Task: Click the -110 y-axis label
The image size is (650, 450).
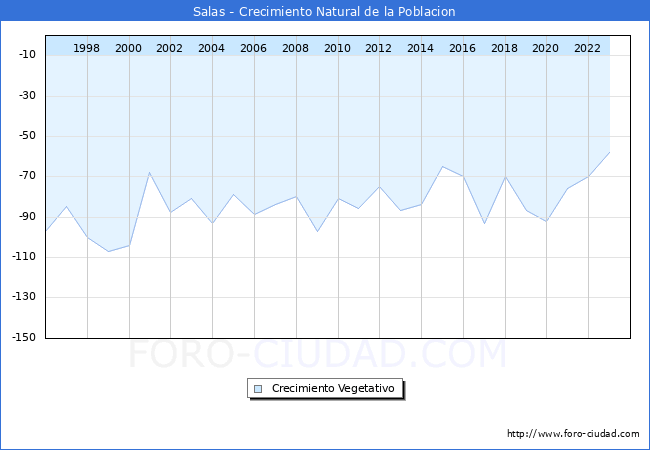Action: coord(24,256)
